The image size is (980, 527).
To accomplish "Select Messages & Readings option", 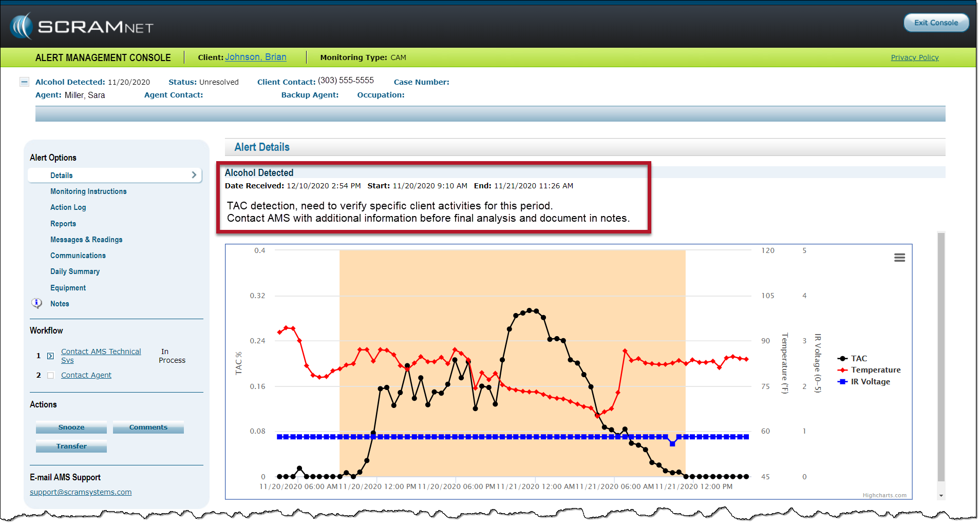I will click(x=86, y=240).
